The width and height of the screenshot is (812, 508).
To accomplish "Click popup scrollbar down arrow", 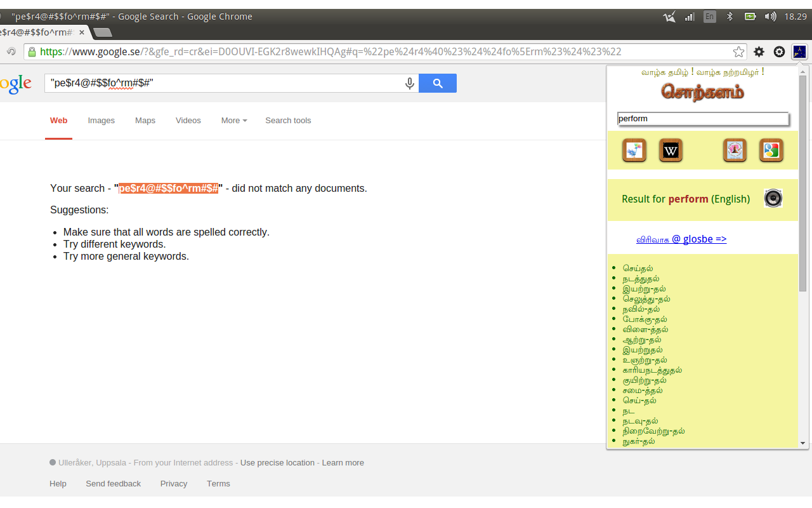I will [803, 443].
